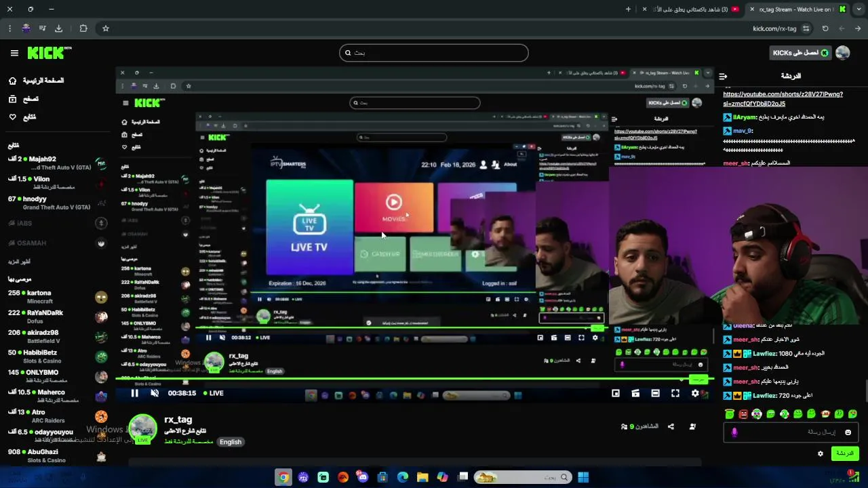Click the follow channel icon

tap(692, 426)
